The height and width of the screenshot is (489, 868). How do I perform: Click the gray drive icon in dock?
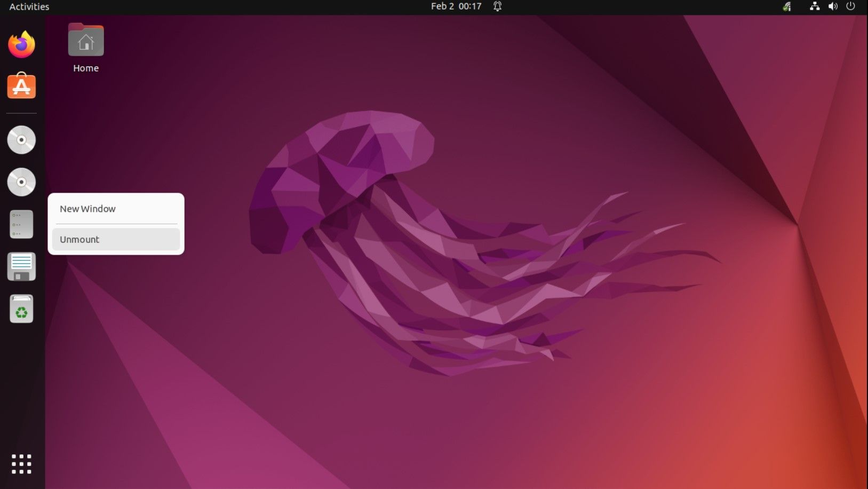pyautogui.click(x=21, y=224)
